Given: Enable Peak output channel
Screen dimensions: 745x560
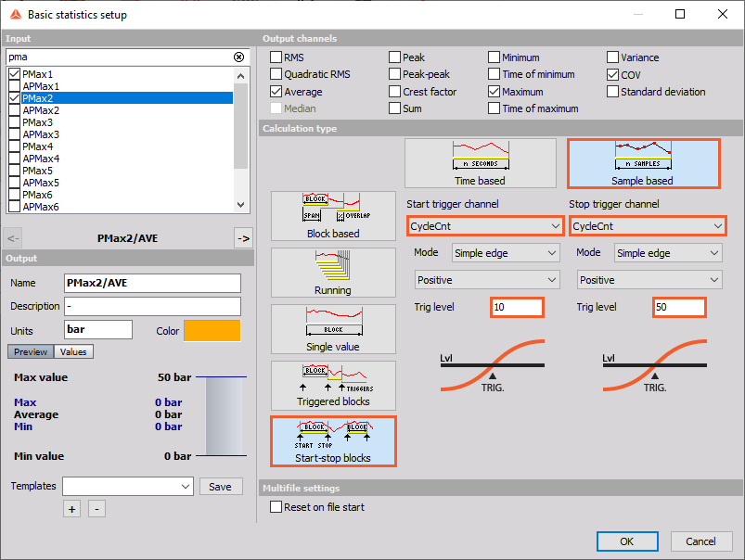Looking at the screenshot, I should click(x=395, y=57).
